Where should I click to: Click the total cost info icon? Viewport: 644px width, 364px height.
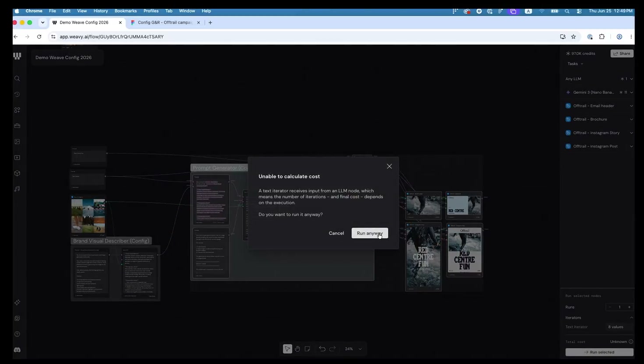coord(631,342)
